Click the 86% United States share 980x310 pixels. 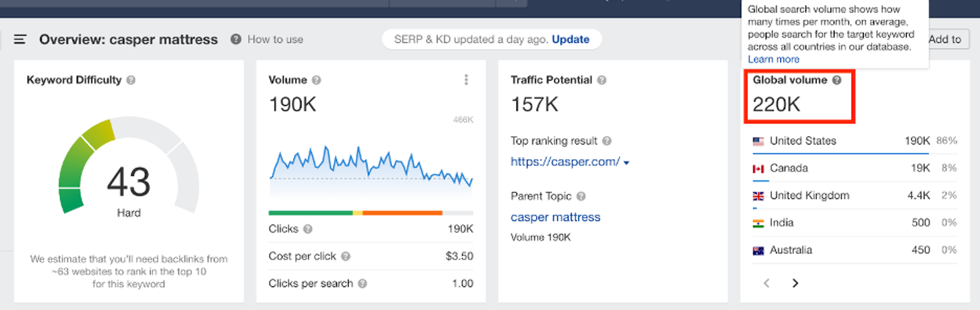(947, 141)
